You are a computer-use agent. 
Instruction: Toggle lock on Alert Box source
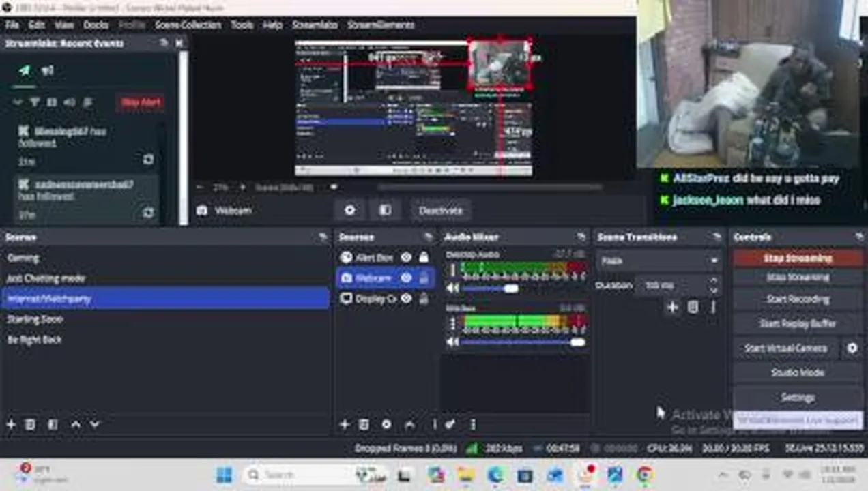(424, 257)
